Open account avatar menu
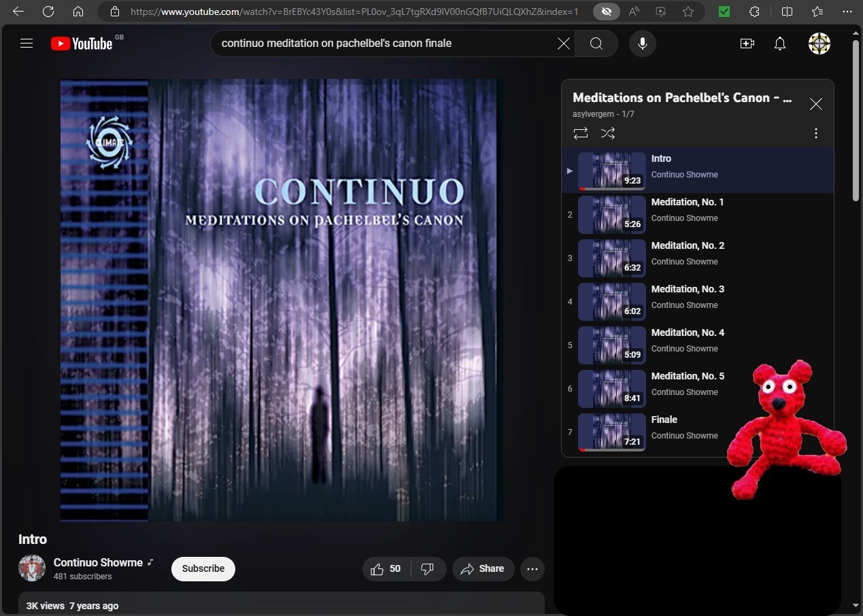 [x=819, y=44]
